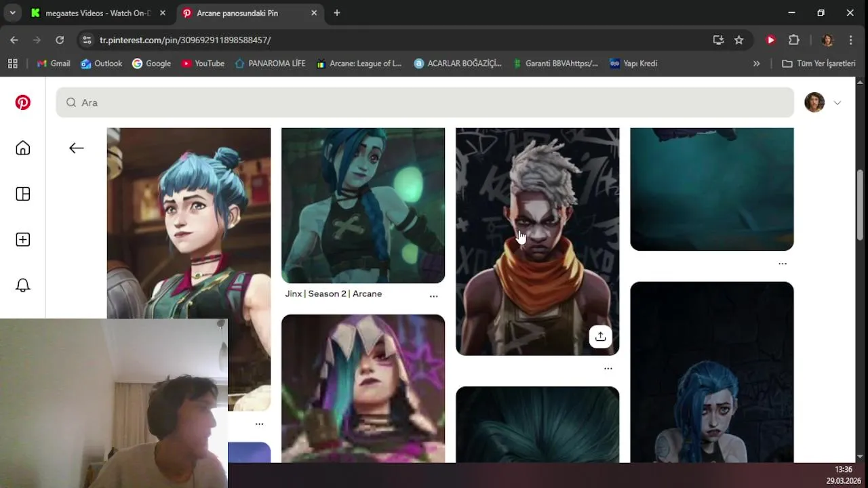Close the megaates Videos tab
The height and width of the screenshot is (488, 868).
click(x=163, y=13)
